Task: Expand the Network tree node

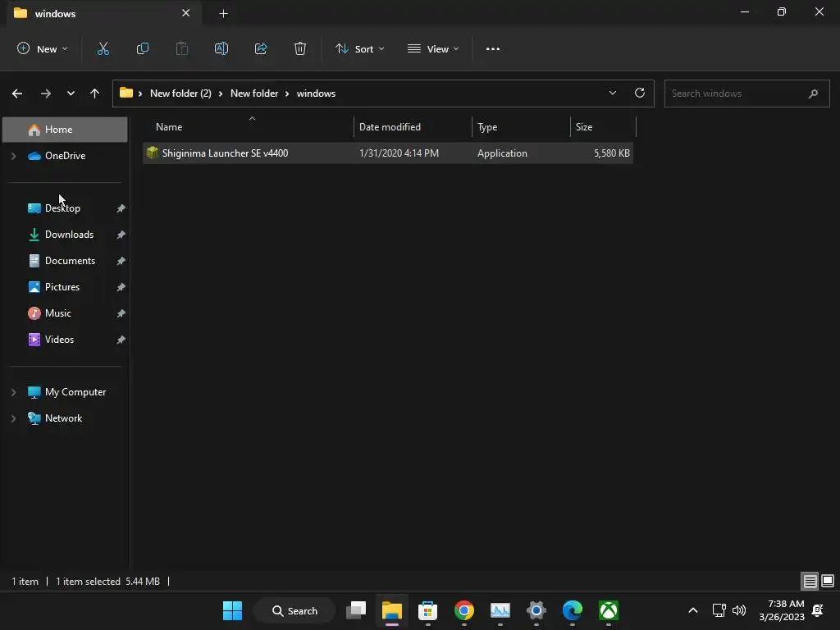Action: (x=14, y=418)
